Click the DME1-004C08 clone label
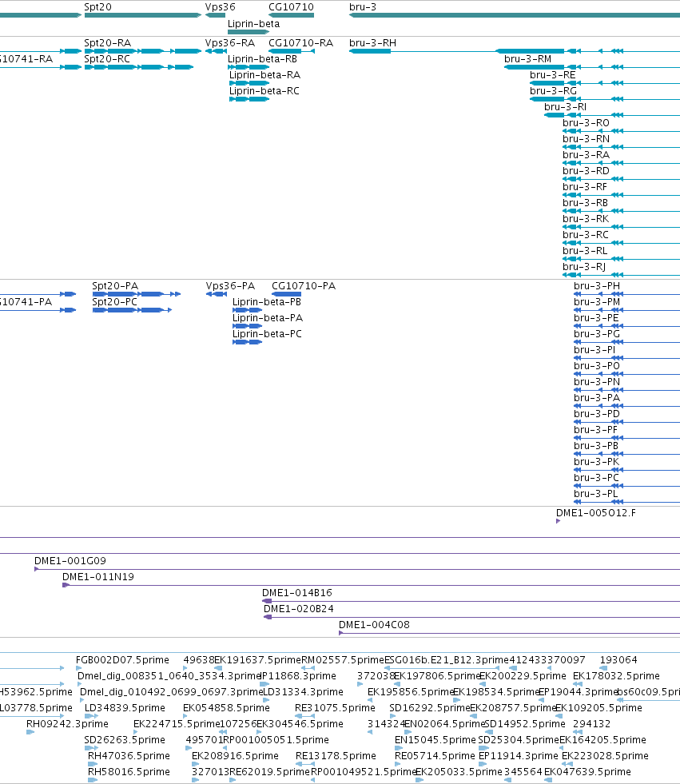 coord(374,625)
